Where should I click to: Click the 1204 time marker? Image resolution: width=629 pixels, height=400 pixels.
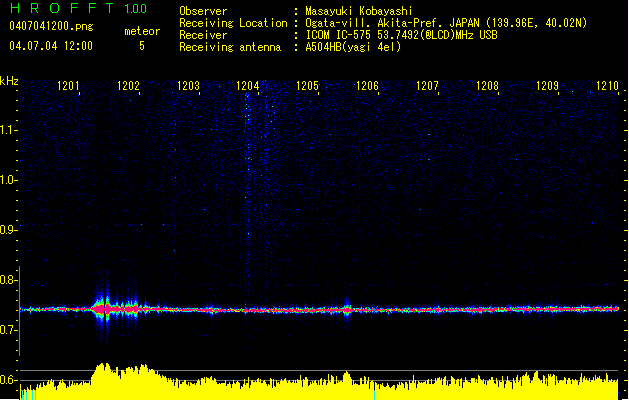[248, 86]
